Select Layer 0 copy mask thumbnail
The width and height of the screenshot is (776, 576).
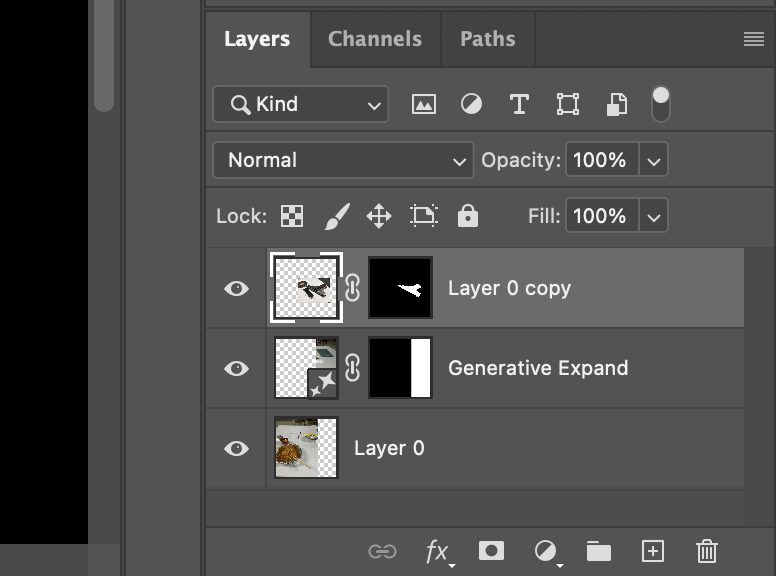click(x=400, y=288)
